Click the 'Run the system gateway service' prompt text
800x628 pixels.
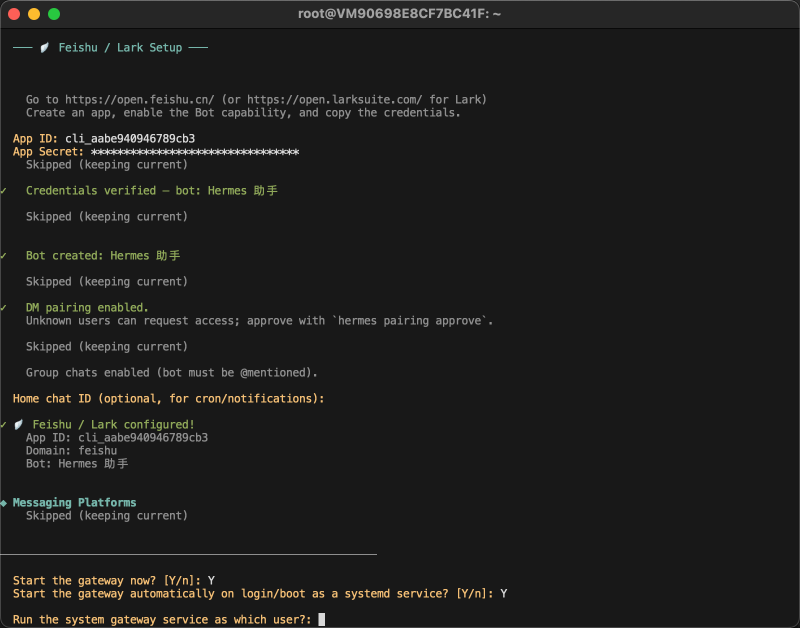point(162,620)
